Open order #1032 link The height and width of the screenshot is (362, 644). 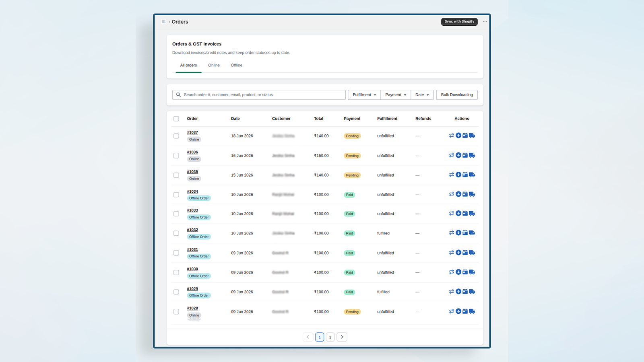(x=192, y=230)
